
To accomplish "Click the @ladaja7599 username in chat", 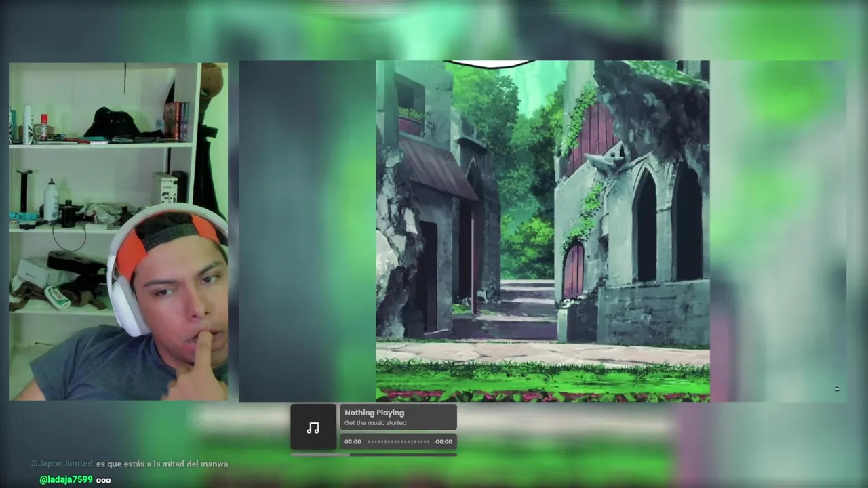I will point(66,480).
